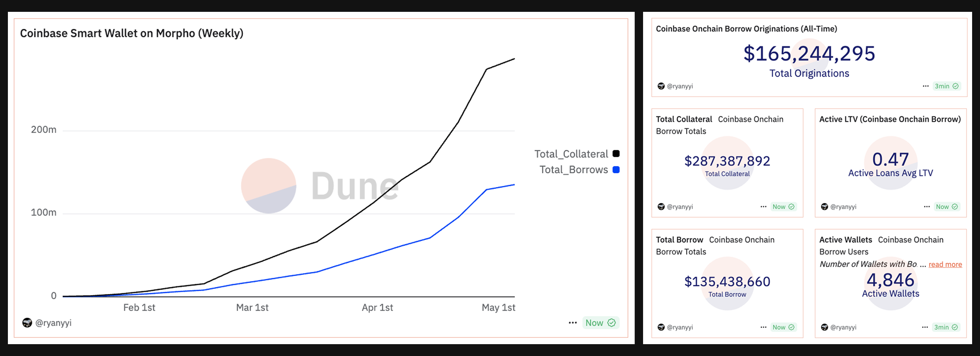
Task: Click the Now refresh status on the Morpho chart
Action: [x=600, y=323]
